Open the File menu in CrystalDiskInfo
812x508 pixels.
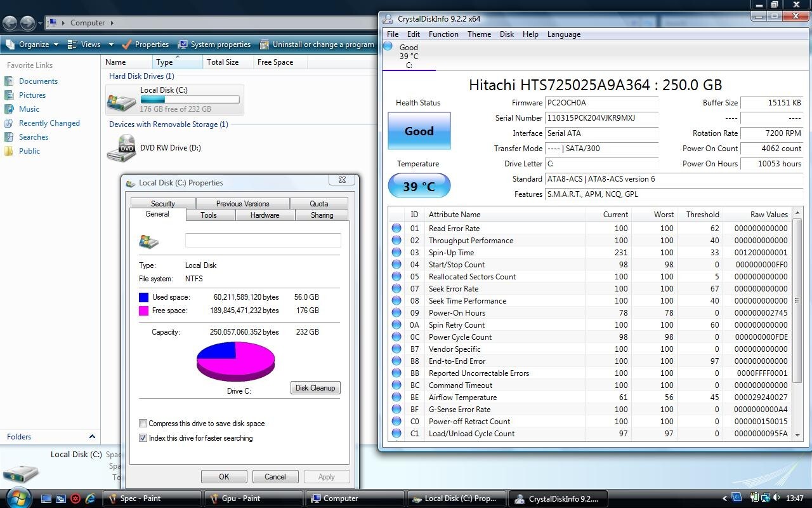click(393, 34)
